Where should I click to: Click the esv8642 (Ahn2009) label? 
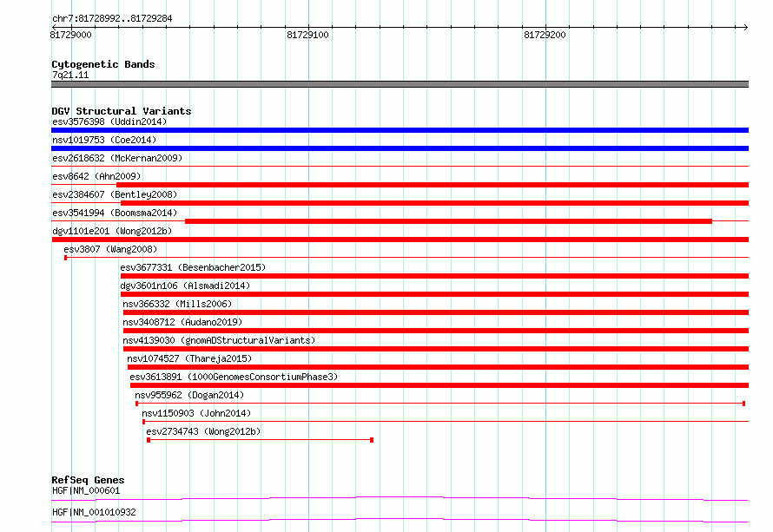[96, 176]
